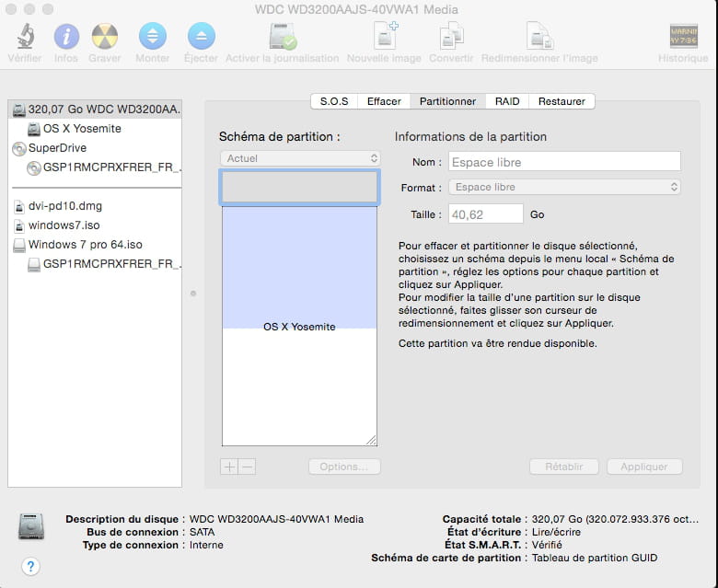The height and width of the screenshot is (588, 718).
Task: Select the OS X Yosemite partition block
Action: click(299, 326)
